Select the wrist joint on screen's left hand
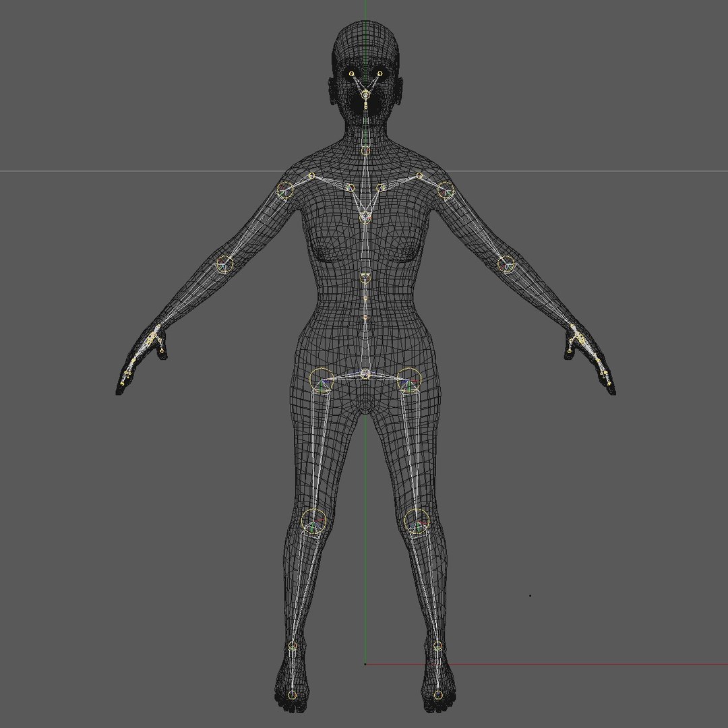The width and height of the screenshot is (728, 728). point(157,328)
